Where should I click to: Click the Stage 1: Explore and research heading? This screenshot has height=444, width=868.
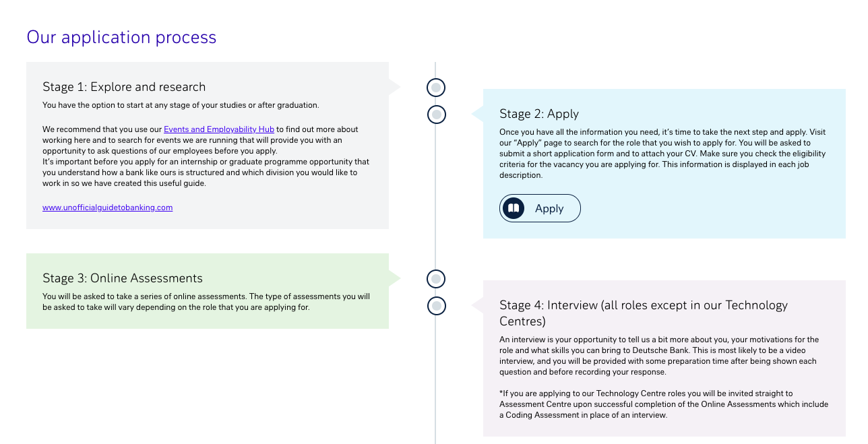pyautogui.click(x=124, y=87)
